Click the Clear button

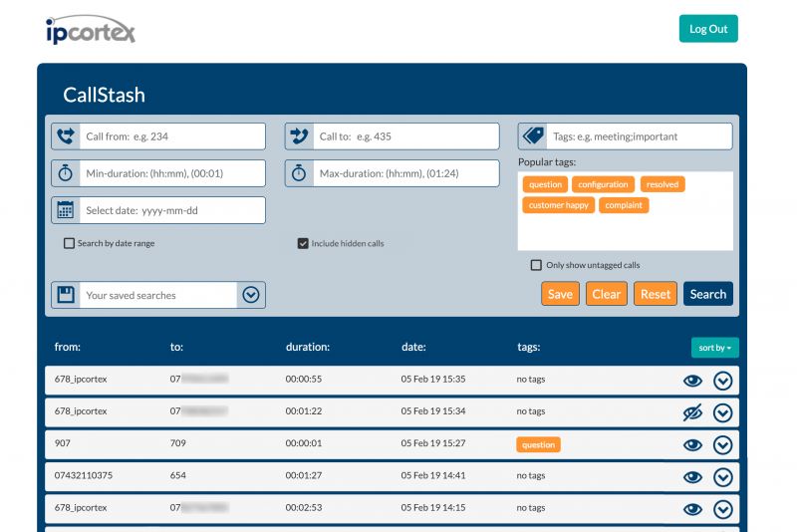click(x=606, y=294)
